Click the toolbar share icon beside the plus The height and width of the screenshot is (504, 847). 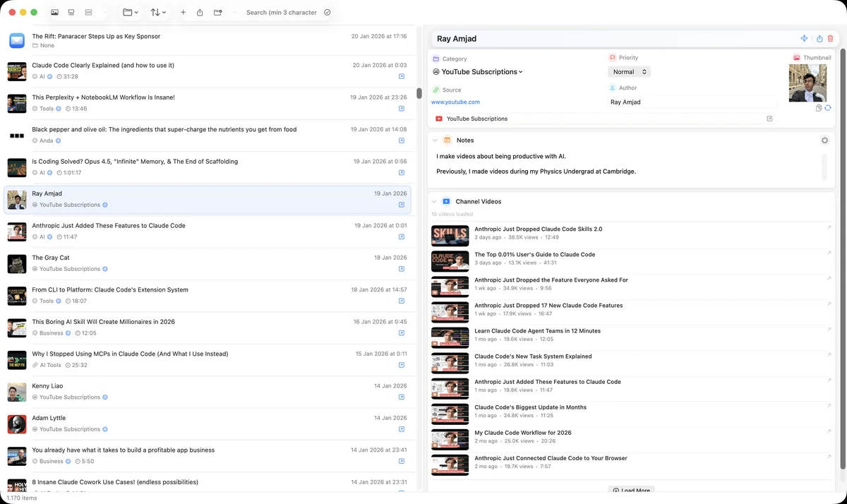(x=200, y=13)
